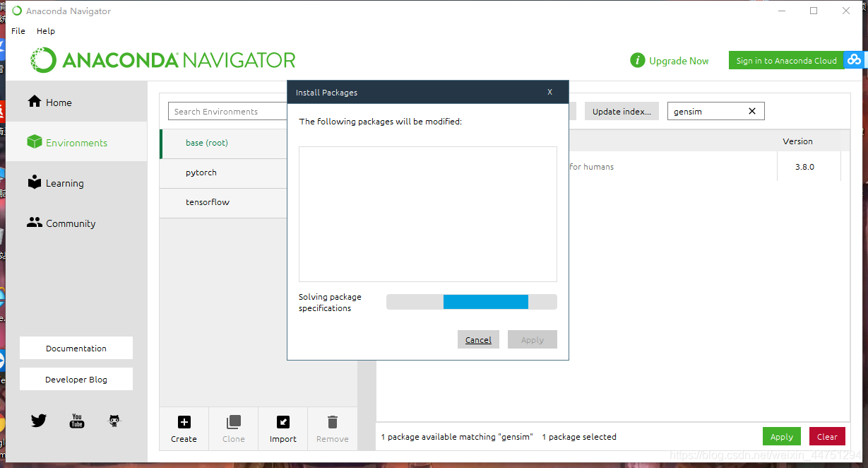Focus the gensim package search field
868x468 pixels.
[x=716, y=111]
